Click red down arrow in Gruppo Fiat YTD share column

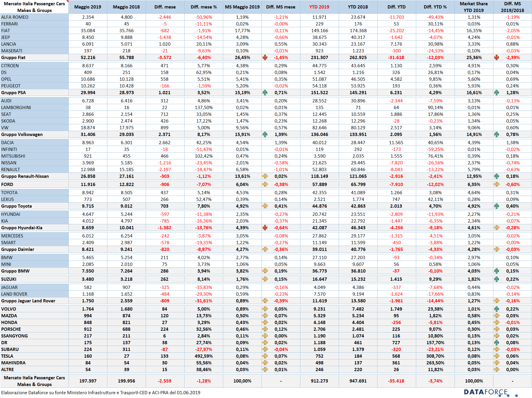click(x=497, y=58)
